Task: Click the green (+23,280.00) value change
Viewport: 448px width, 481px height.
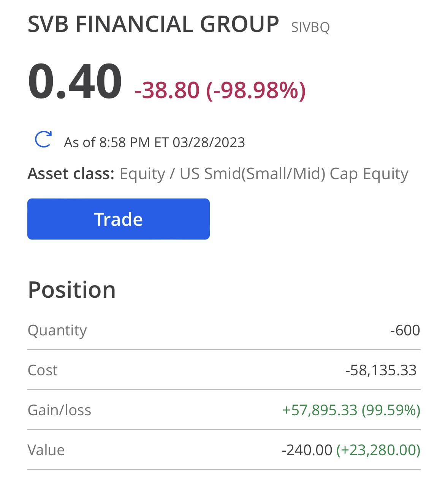Action: 378,450
